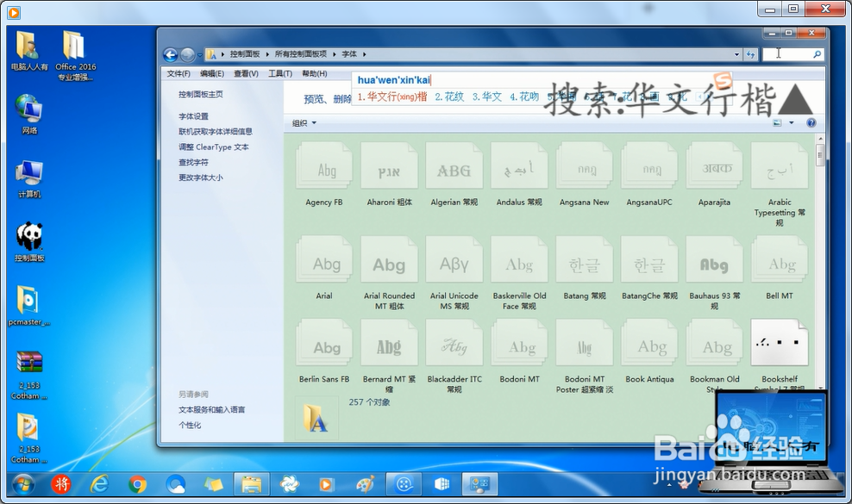
Task: Open the view options dropdown arrow
Action: [x=791, y=122]
